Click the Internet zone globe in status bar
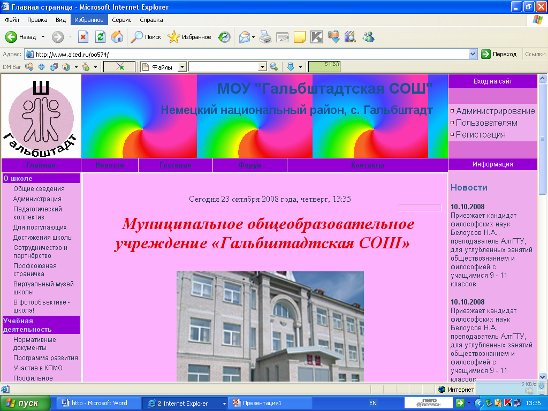Viewport: 548px width, 411px height. [x=442, y=389]
